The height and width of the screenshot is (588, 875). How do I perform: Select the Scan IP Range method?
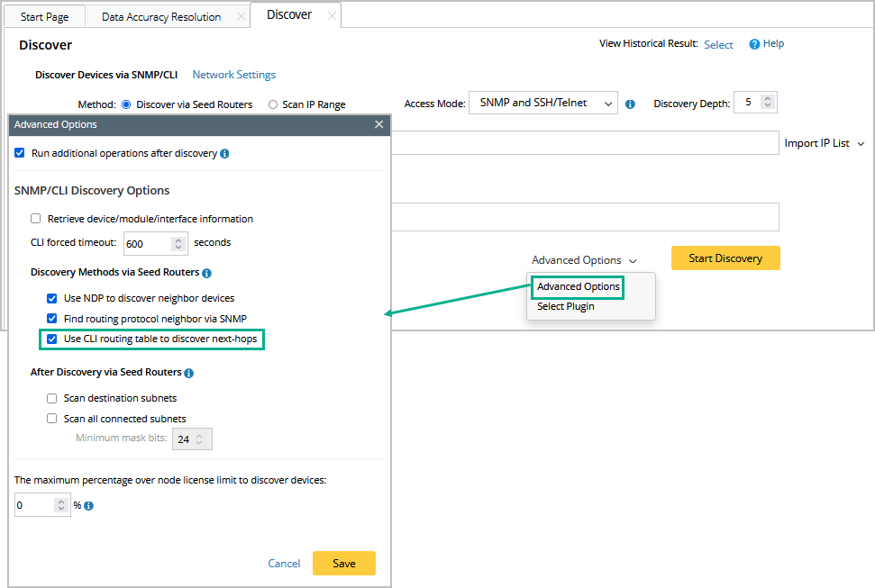click(273, 104)
